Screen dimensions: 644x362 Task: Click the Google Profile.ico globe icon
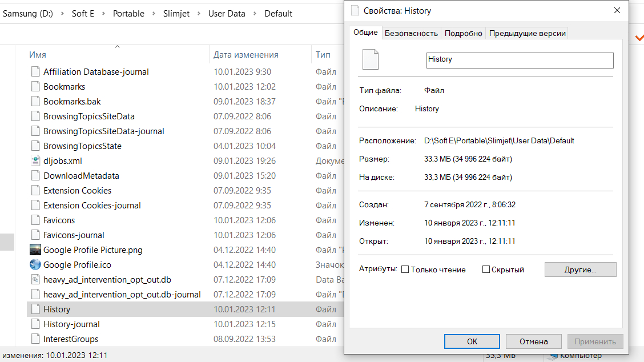(x=35, y=265)
